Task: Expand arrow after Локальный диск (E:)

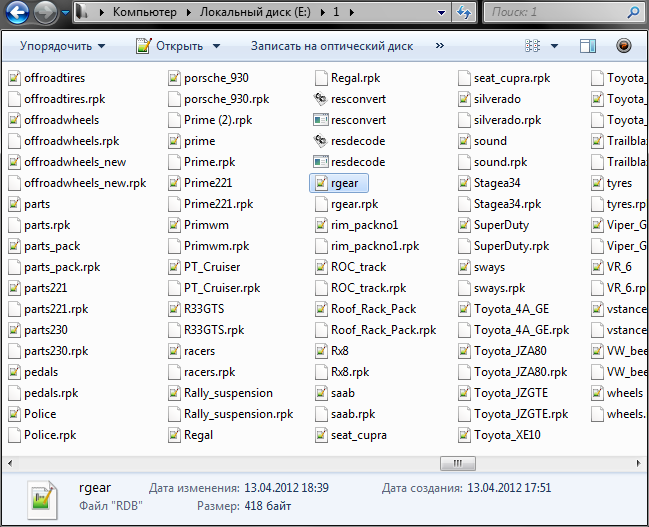Action: pos(322,12)
